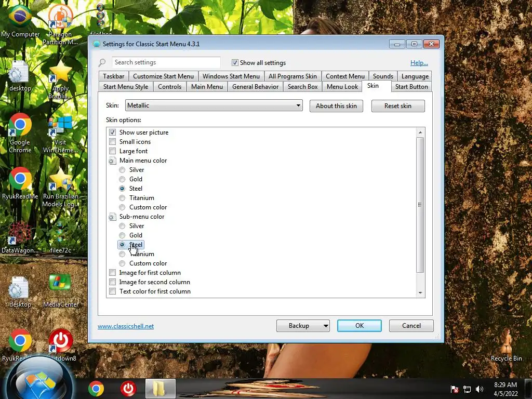Click the Reset skin button
This screenshot has height=399, width=532.
point(398,106)
